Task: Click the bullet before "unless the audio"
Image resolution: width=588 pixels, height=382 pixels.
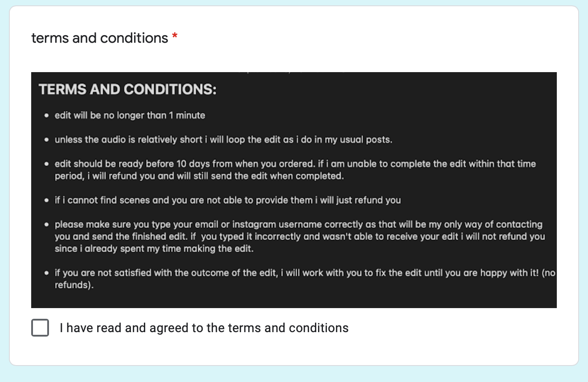Action: pyautogui.click(x=46, y=140)
